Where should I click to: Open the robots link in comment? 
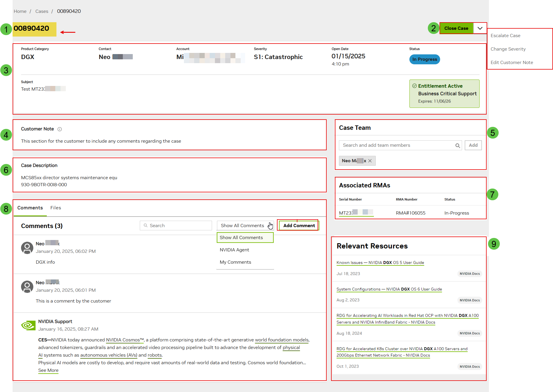pos(155,355)
